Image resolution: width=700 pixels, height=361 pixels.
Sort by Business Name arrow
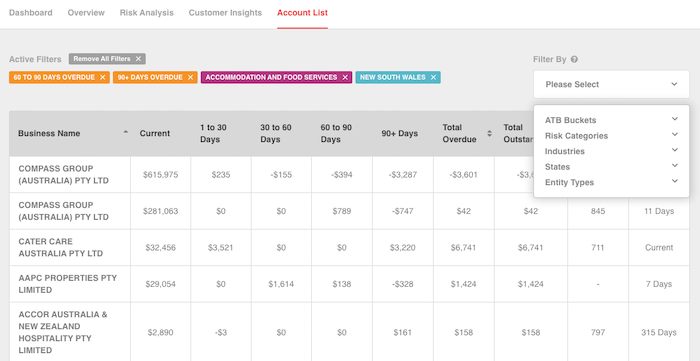point(125,132)
